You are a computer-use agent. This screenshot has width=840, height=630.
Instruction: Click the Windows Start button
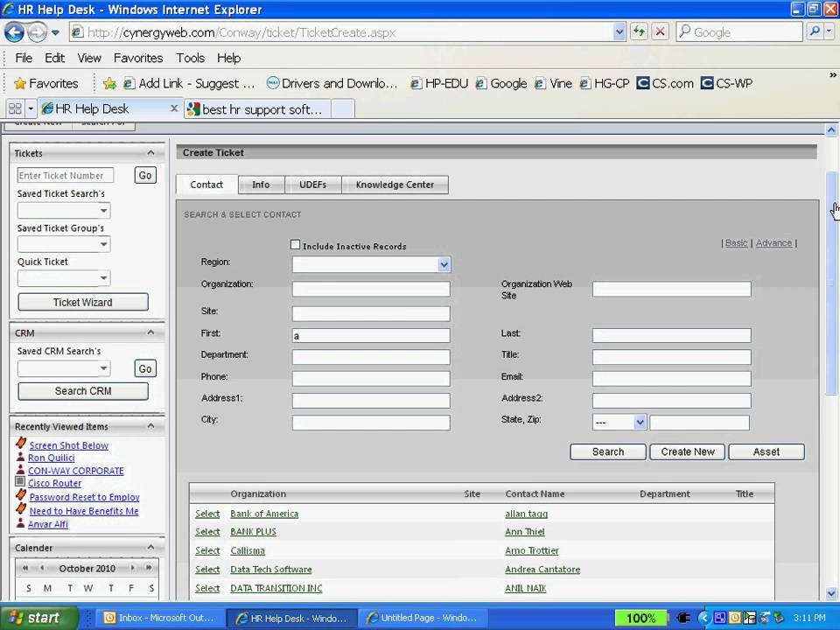click(x=38, y=618)
